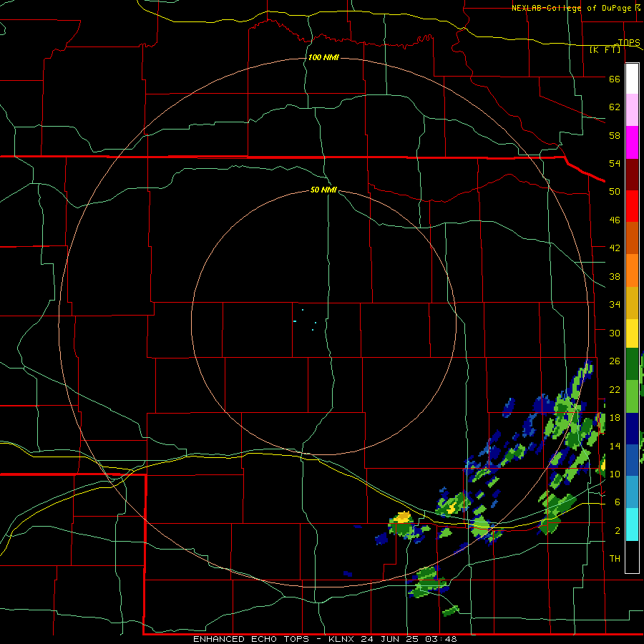This screenshot has height=644, width=644.
Task: Click the black TH swatch in the legend
Action: point(632,557)
